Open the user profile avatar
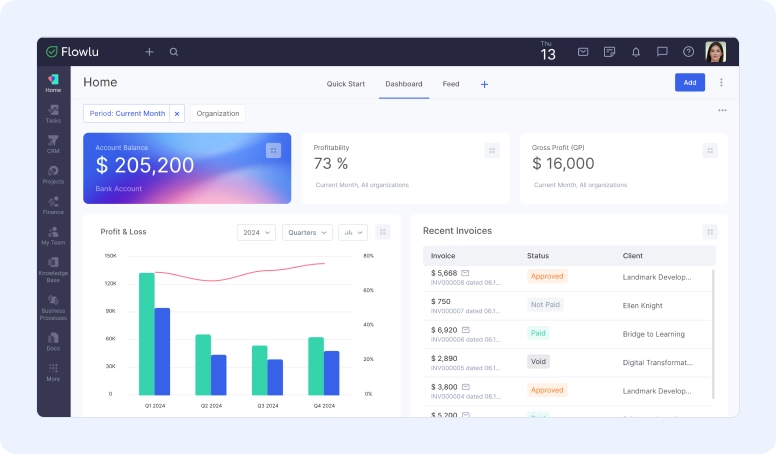 coord(715,52)
